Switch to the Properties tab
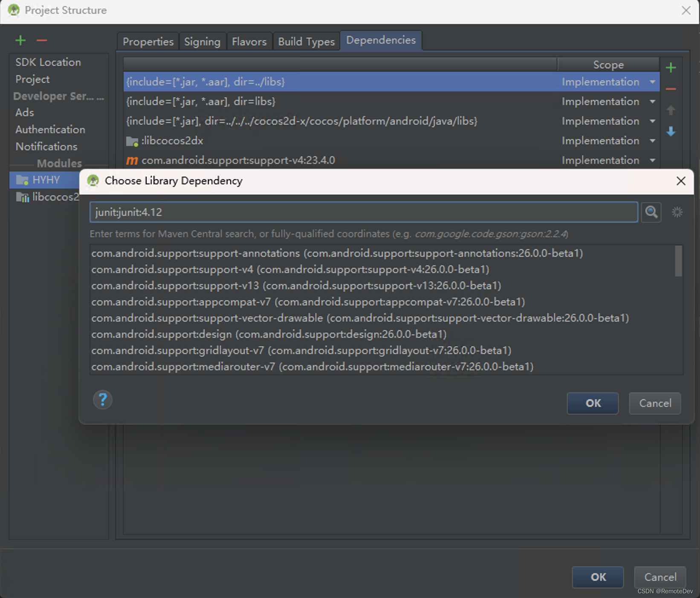Viewport: 700px width, 598px height. 148,41
